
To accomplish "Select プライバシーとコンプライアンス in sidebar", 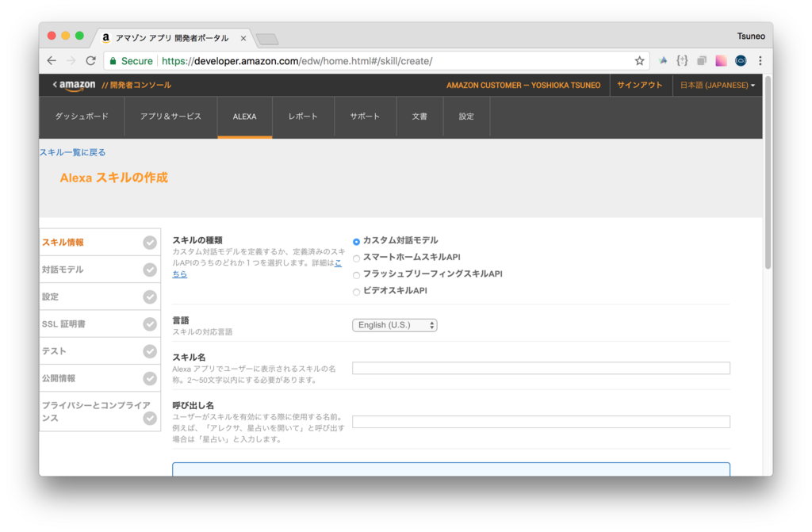I will tap(96, 411).
